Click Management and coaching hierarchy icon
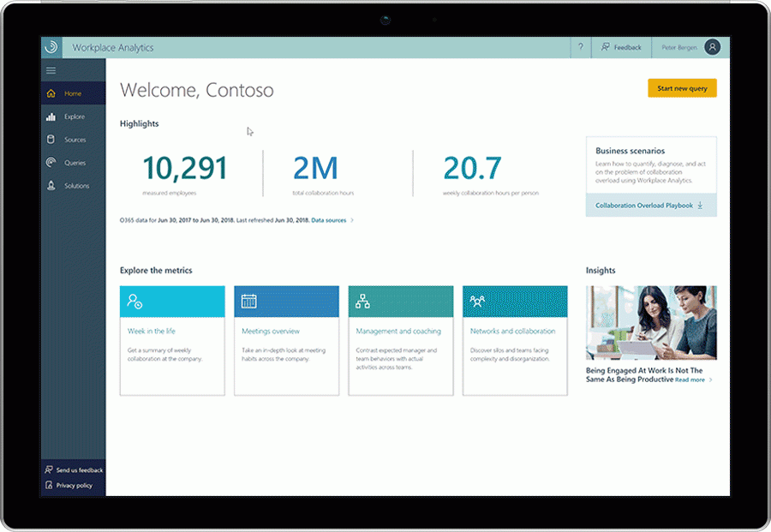 363,302
